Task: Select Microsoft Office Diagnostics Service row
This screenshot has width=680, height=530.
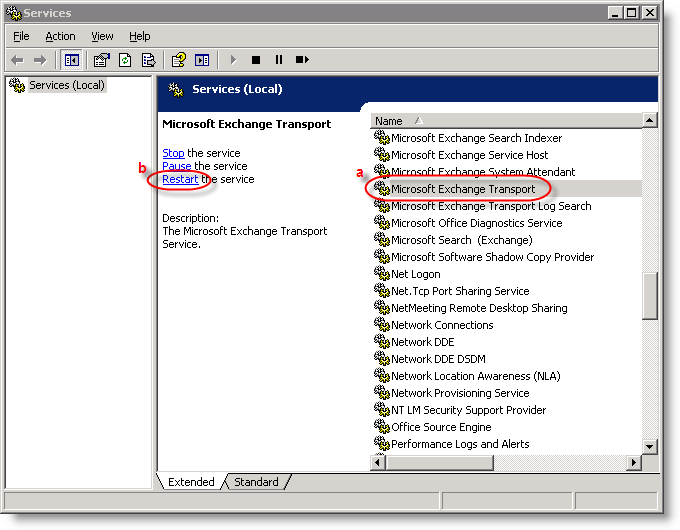Action: click(506, 222)
